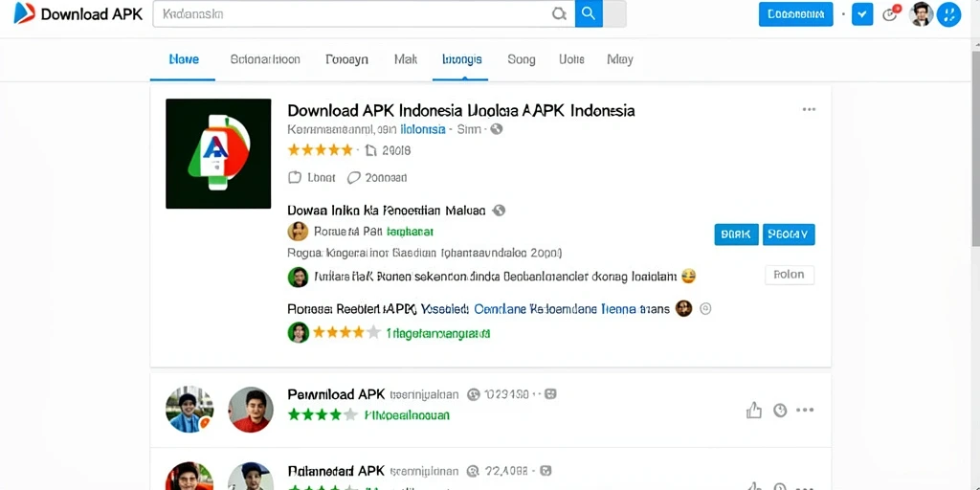Open the 'Mak' tab
This screenshot has height=490, width=980.
[x=406, y=59]
